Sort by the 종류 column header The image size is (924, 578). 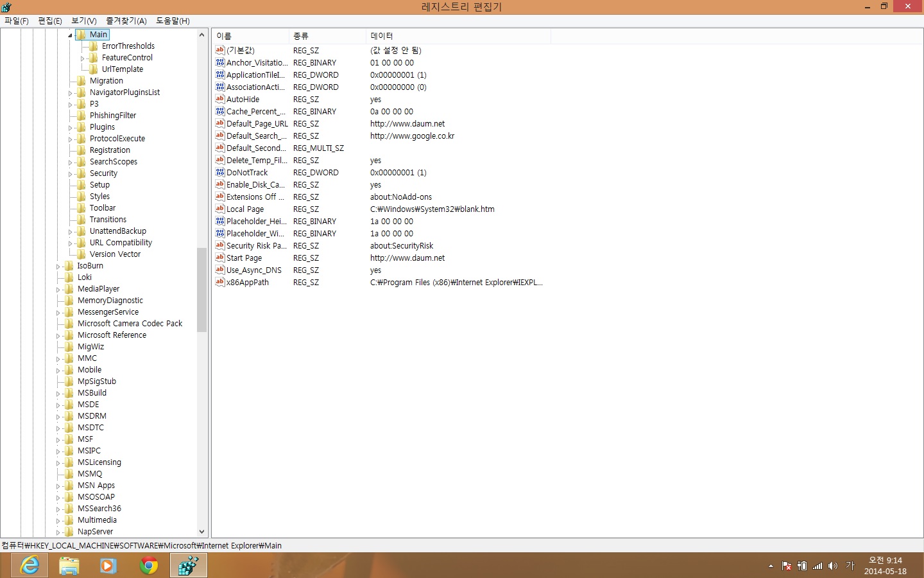(x=327, y=36)
